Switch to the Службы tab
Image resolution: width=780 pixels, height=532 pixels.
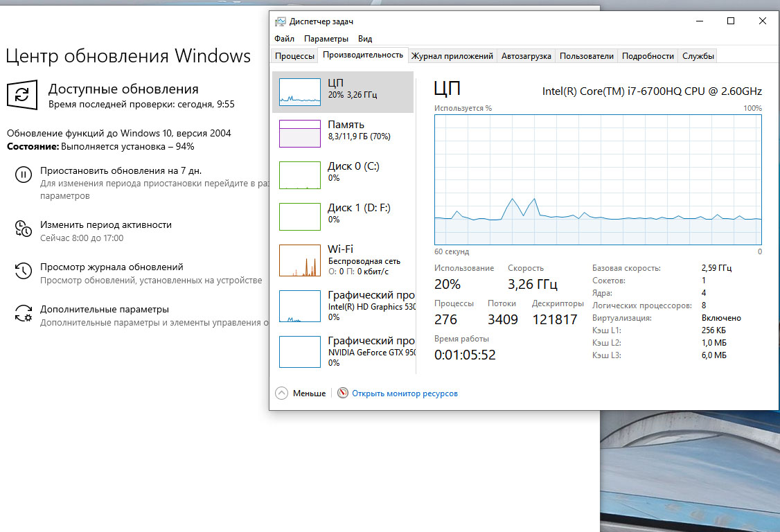[698, 55]
